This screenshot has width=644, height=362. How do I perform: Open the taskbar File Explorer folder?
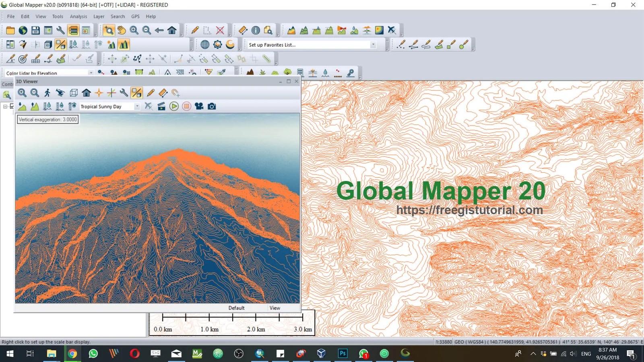click(x=52, y=354)
